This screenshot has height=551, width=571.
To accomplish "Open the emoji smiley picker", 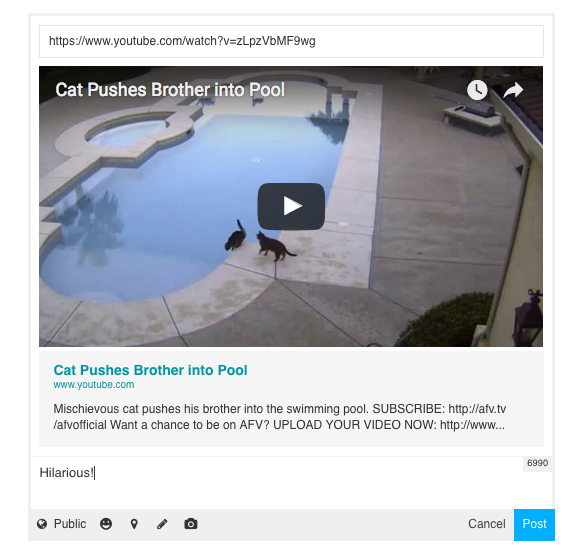I will (106, 524).
